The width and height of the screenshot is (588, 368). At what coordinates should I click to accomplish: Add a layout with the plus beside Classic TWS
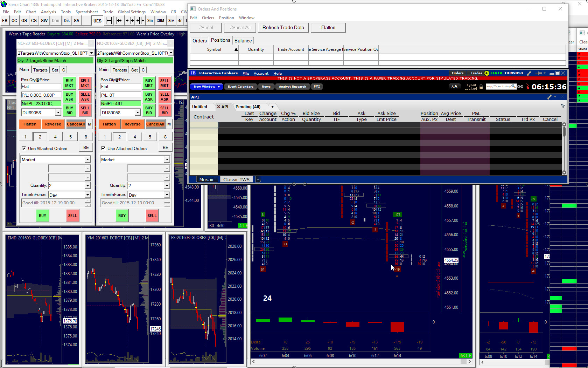click(258, 179)
